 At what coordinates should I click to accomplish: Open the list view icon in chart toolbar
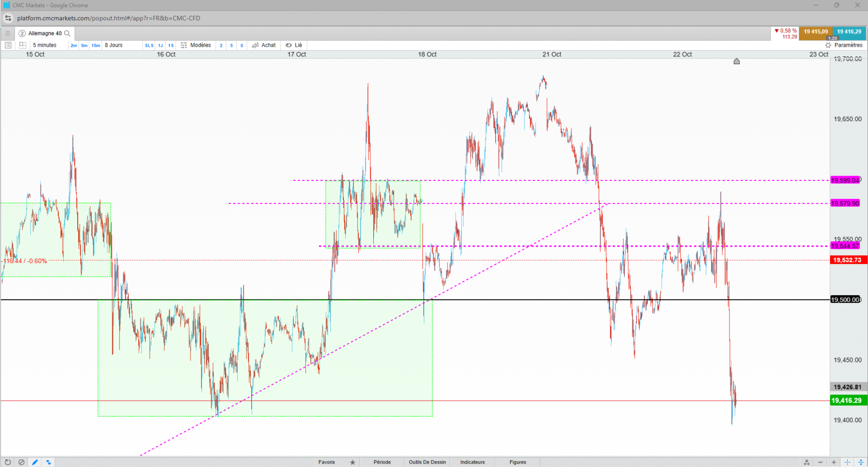(8, 45)
